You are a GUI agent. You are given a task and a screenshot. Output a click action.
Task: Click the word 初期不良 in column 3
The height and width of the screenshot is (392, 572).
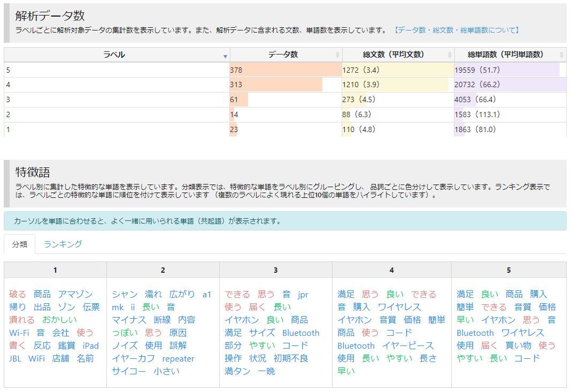291,358
